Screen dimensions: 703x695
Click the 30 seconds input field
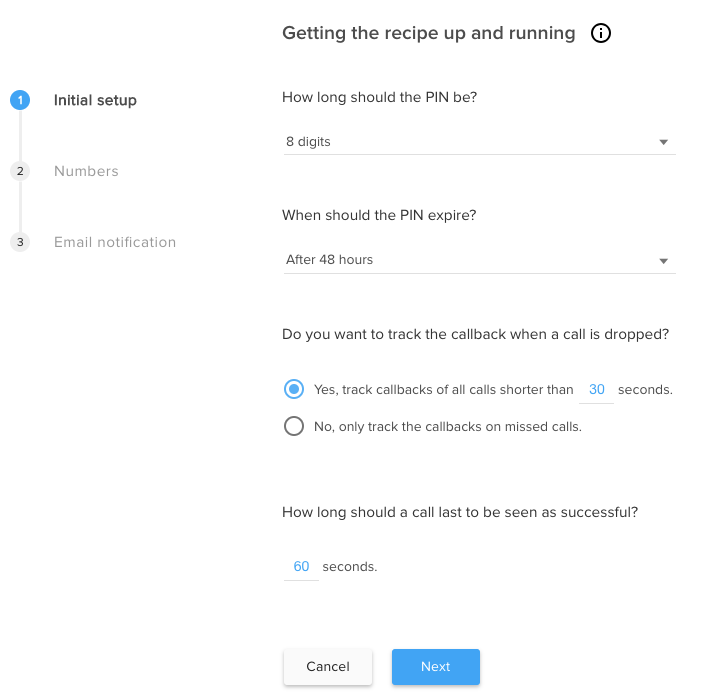click(x=596, y=390)
